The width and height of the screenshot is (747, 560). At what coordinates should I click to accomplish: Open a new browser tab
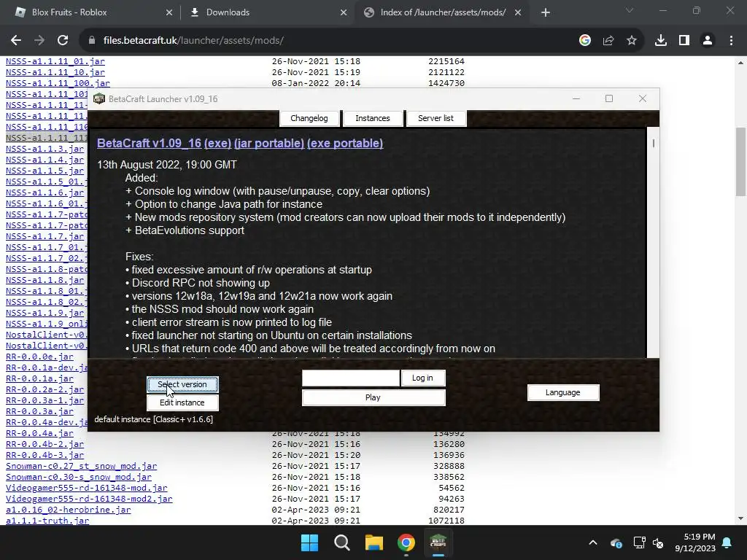tap(546, 12)
